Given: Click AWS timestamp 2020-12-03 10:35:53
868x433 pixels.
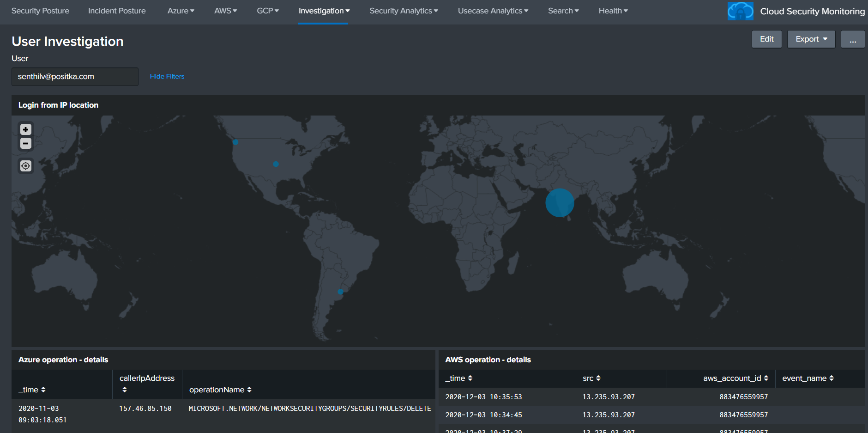Looking at the screenshot, I should point(483,397).
